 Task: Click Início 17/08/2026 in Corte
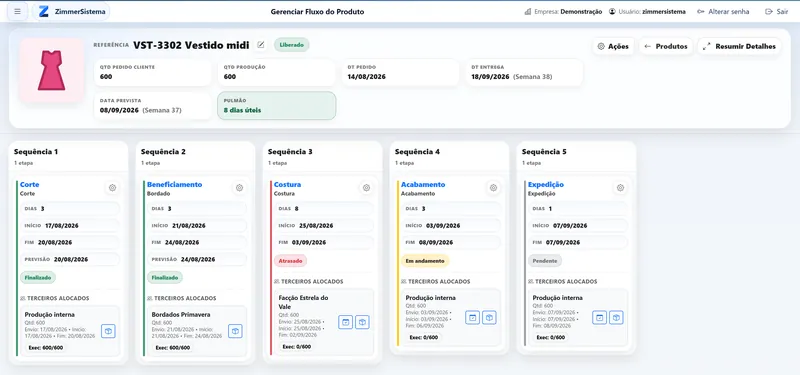[69, 226]
